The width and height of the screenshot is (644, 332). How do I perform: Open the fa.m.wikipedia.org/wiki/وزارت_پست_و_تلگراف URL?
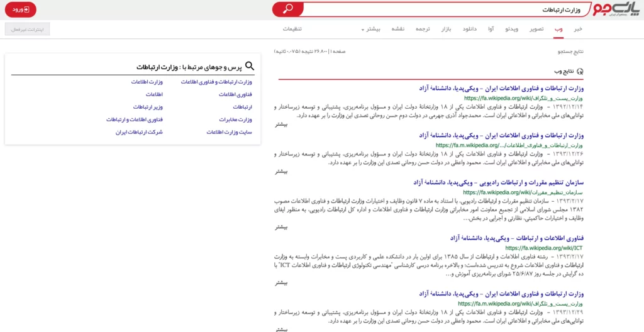(521, 304)
